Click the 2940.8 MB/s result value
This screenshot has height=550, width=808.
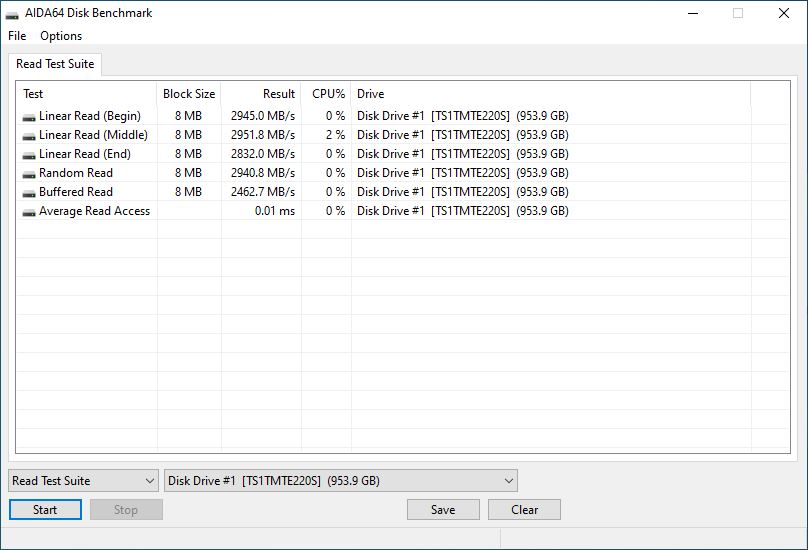[263, 173]
